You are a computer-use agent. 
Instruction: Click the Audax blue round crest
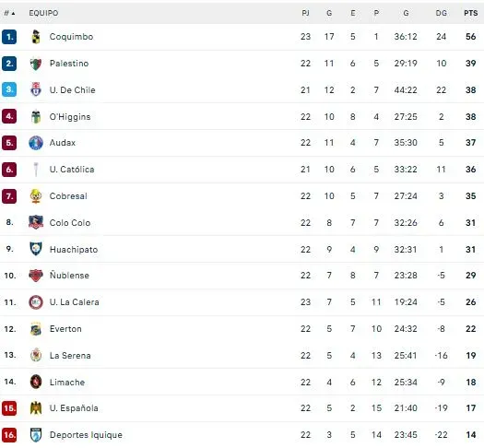click(36, 143)
